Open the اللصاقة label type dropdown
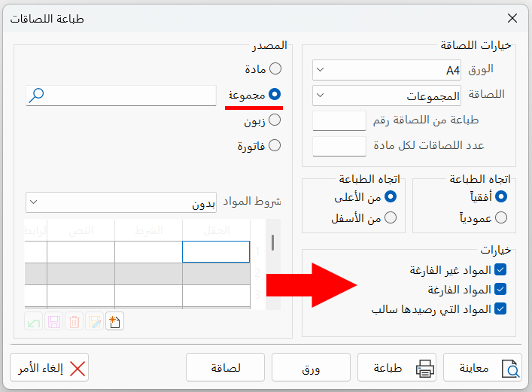532x392 pixels. pos(387,96)
